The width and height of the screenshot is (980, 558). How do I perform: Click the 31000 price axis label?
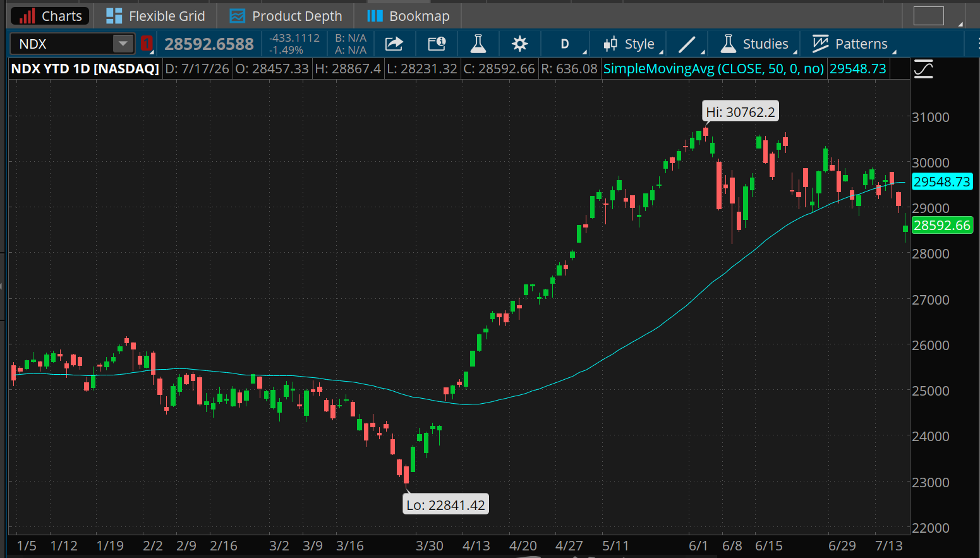[x=930, y=117]
